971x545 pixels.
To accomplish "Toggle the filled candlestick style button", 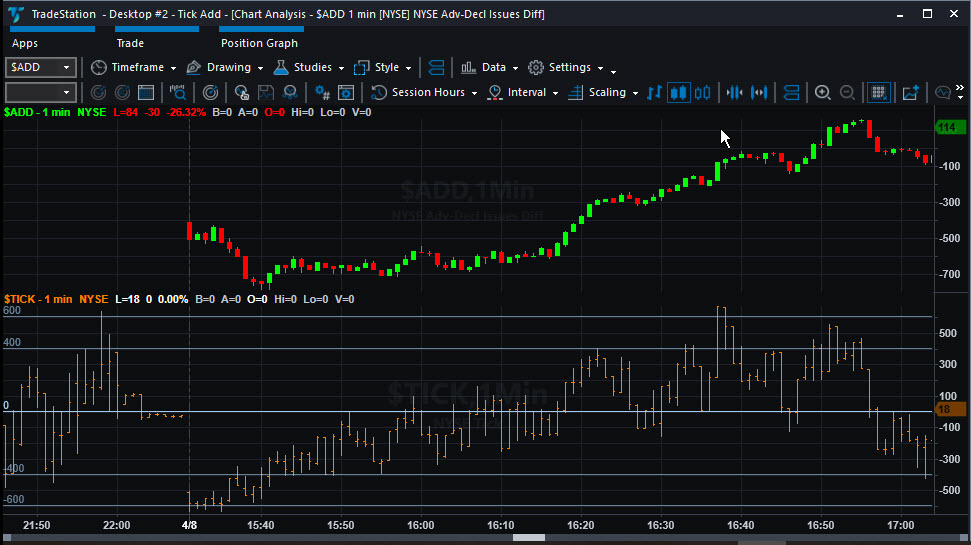I will click(x=679, y=93).
